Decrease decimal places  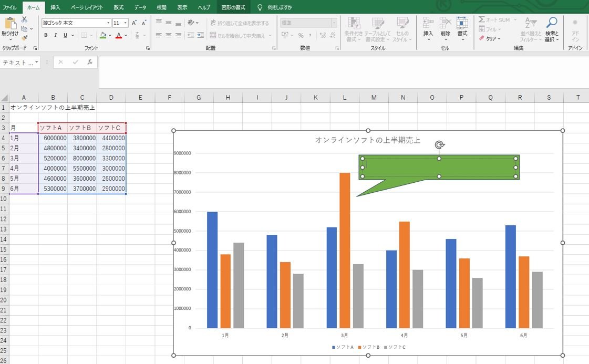tap(333, 35)
